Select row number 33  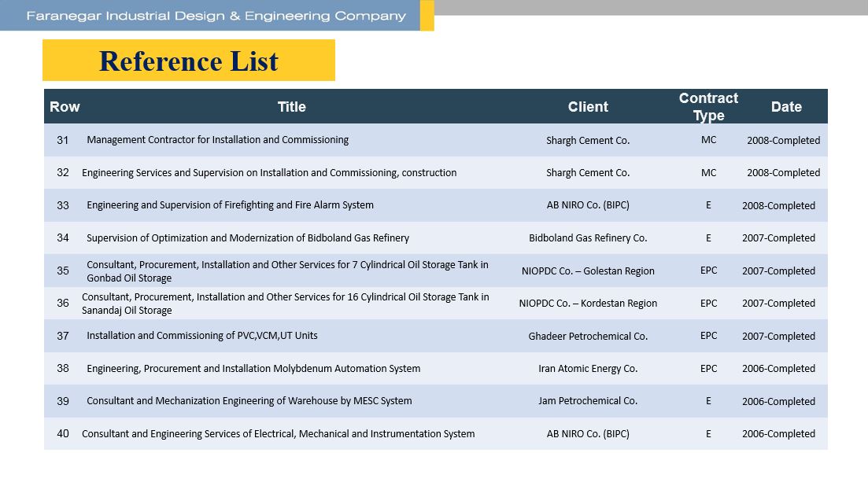pos(62,205)
